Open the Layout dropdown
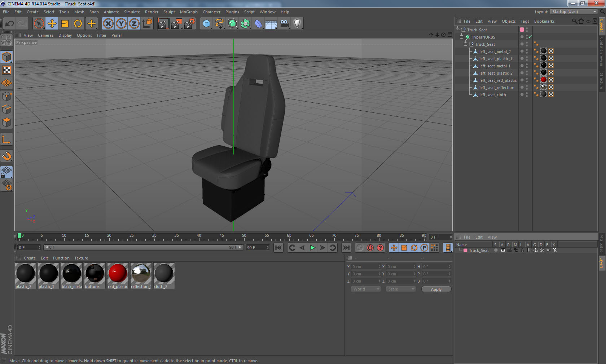The height and width of the screenshot is (364, 606). pos(574,12)
